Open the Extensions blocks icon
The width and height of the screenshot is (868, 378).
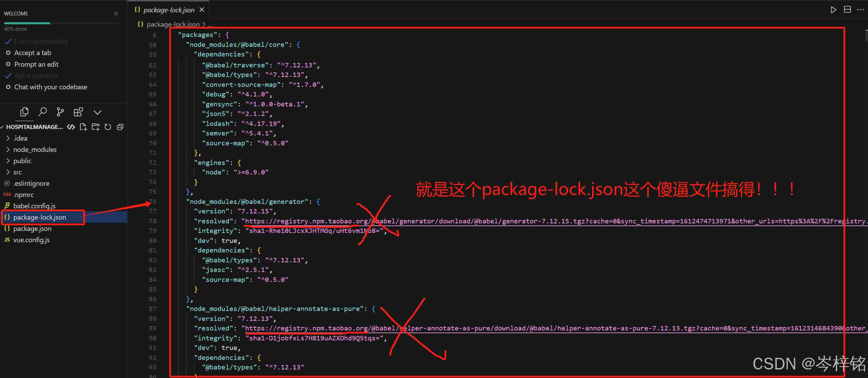coord(78,112)
